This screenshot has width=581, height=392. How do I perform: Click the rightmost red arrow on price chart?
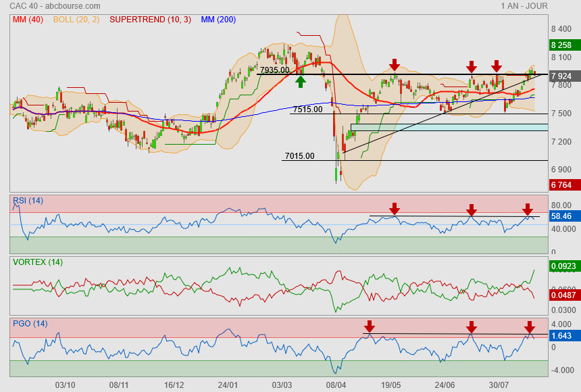497,66
